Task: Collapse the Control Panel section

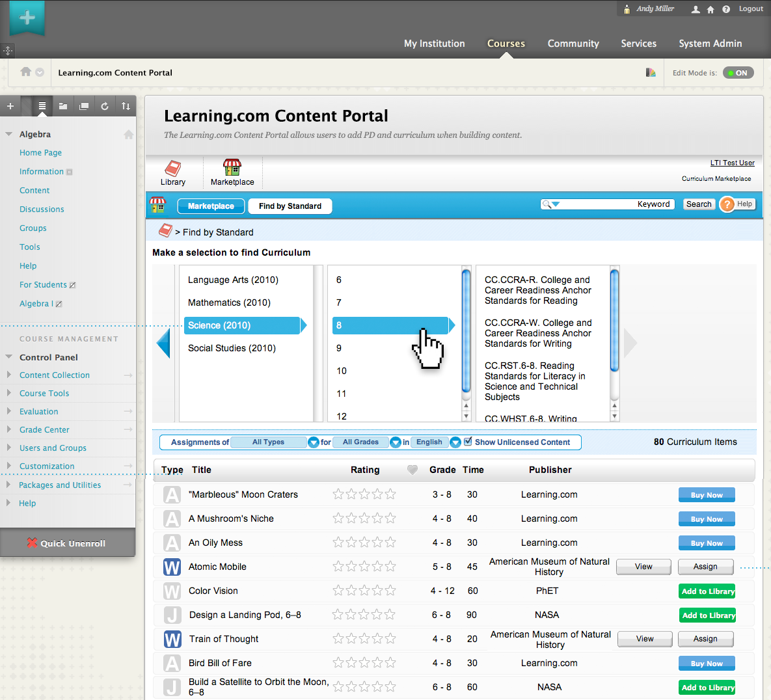Action: point(9,357)
